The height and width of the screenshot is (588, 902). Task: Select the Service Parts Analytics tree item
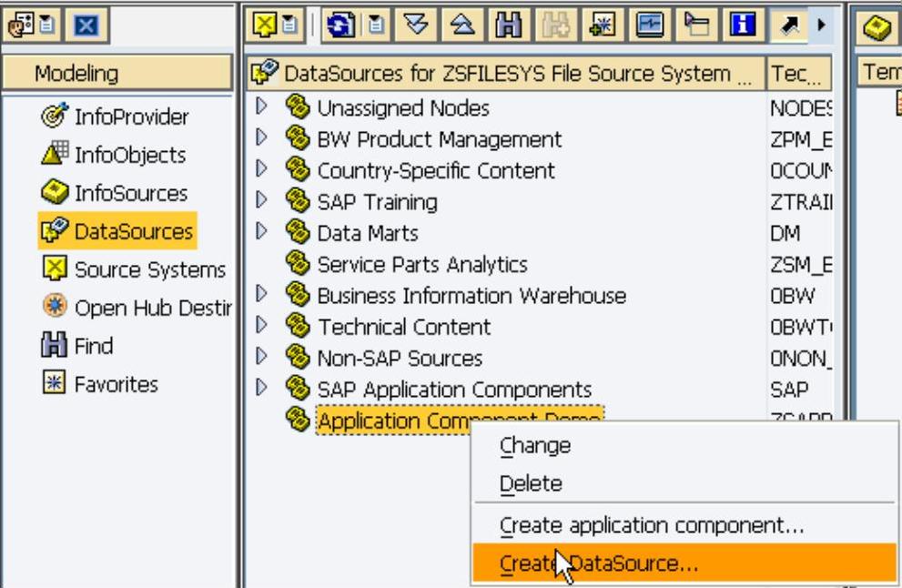[x=421, y=264]
